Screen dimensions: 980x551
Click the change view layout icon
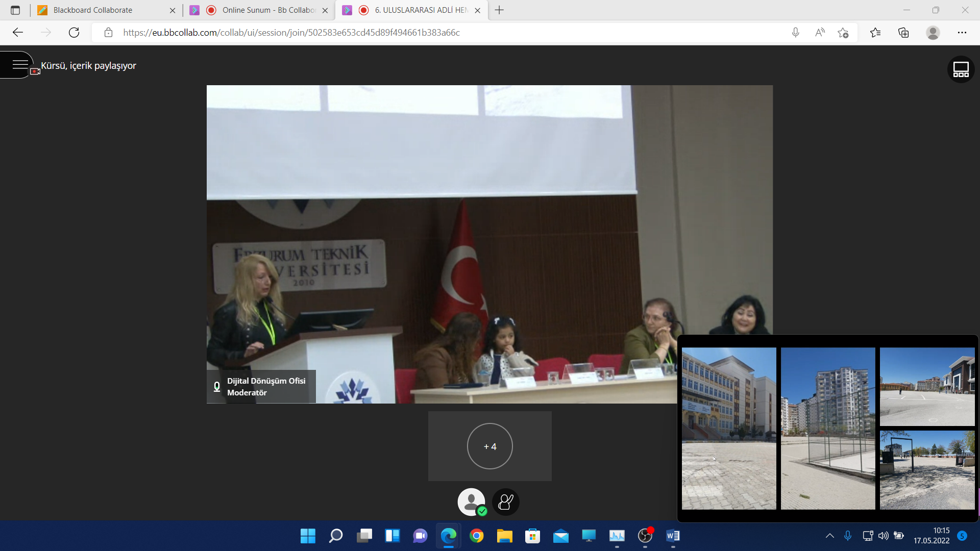tap(961, 69)
